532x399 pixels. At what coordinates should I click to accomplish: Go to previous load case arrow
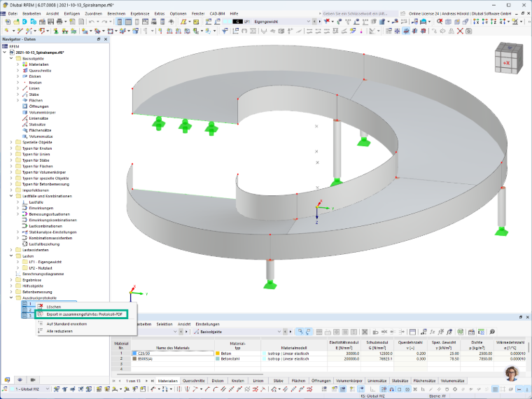click(x=314, y=22)
